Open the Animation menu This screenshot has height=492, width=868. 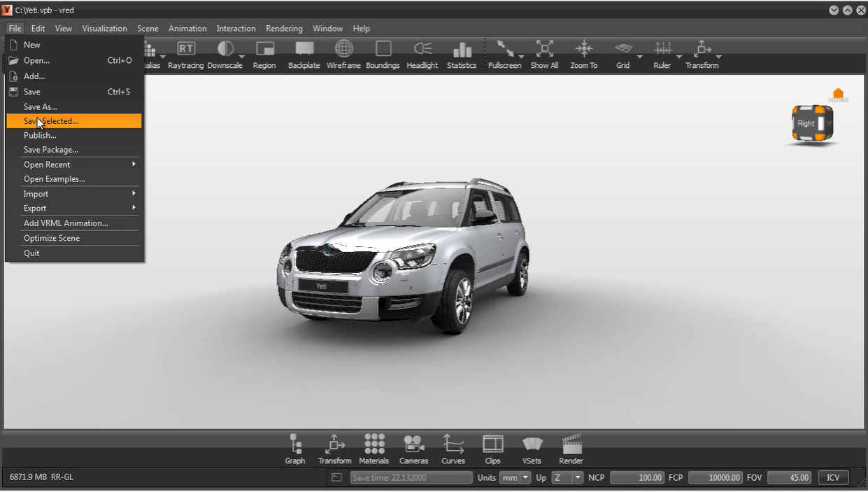point(187,29)
